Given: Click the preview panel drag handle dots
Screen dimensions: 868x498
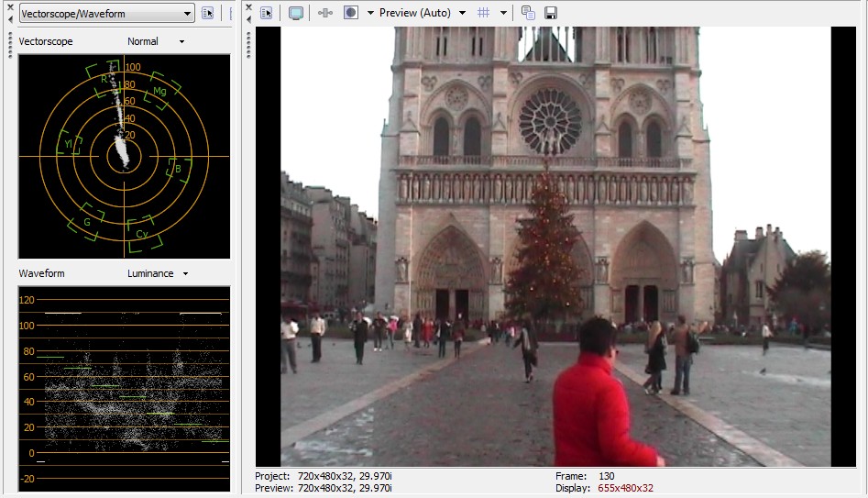Looking at the screenshot, I should click(x=249, y=45).
